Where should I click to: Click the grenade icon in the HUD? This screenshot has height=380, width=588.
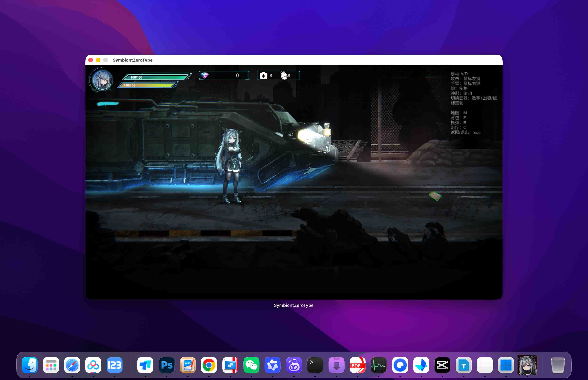click(284, 76)
